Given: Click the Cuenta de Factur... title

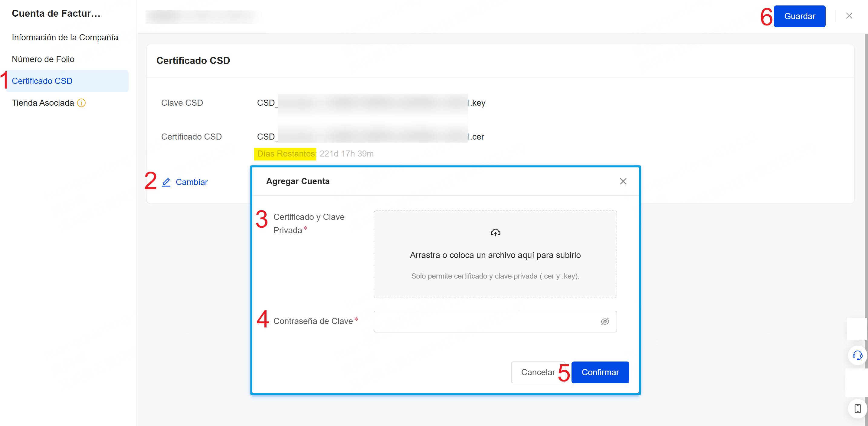Looking at the screenshot, I should 56,14.
